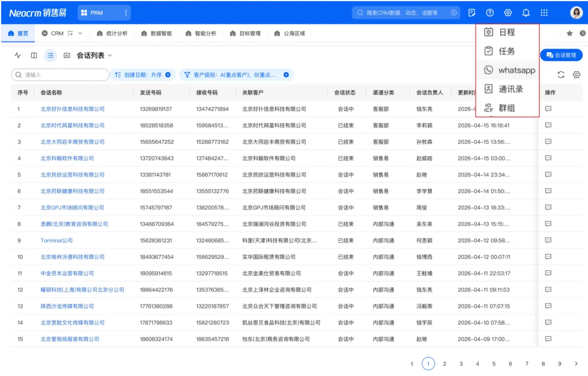The height and width of the screenshot is (376, 588).
Task: Select whatsapp from the popup menu
Action: (x=508, y=70)
